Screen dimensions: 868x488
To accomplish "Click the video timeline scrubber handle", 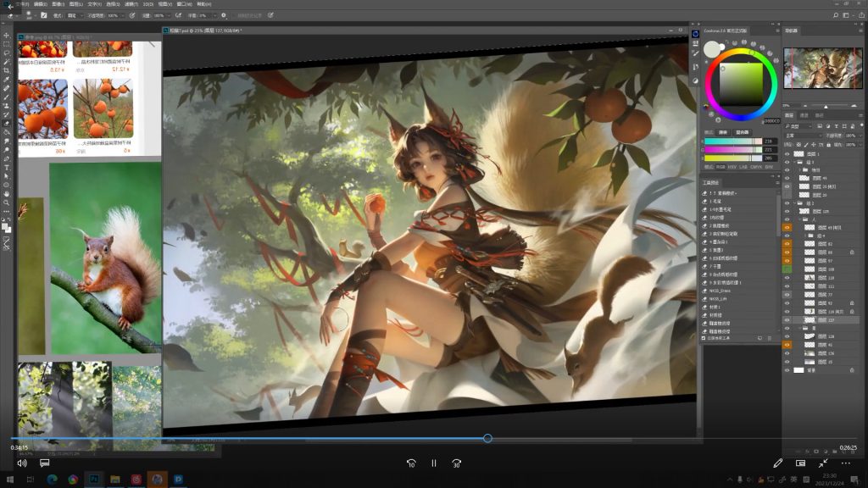I will point(487,438).
